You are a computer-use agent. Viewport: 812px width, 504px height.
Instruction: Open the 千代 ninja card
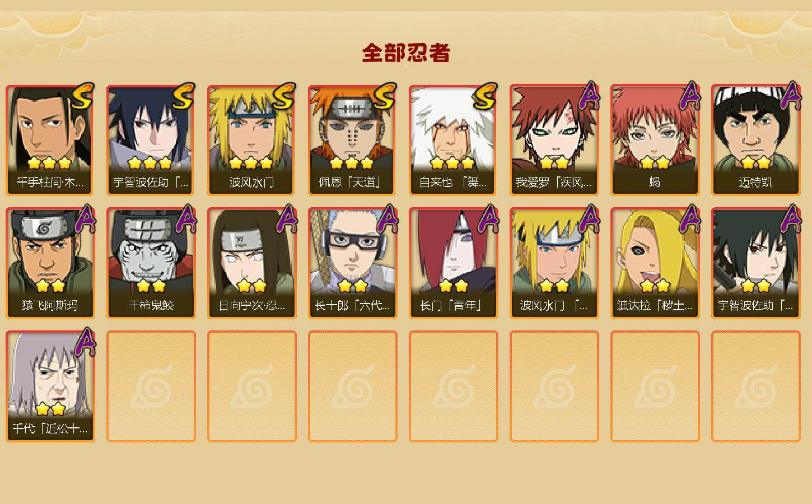[50, 386]
